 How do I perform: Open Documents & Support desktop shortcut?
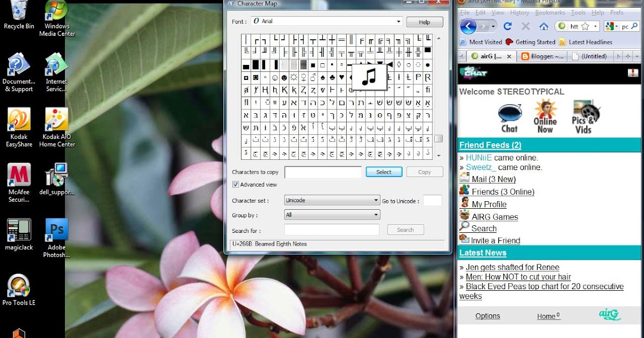pyautogui.click(x=19, y=72)
